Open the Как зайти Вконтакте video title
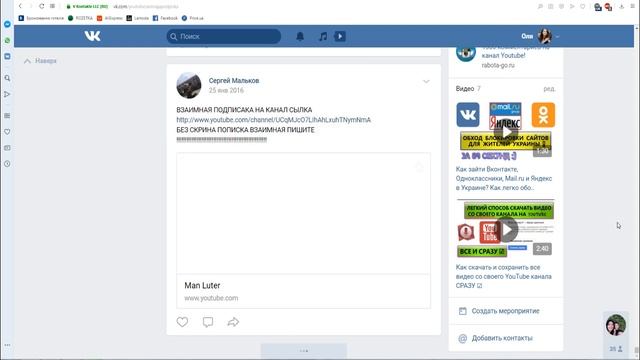 pyautogui.click(x=504, y=178)
